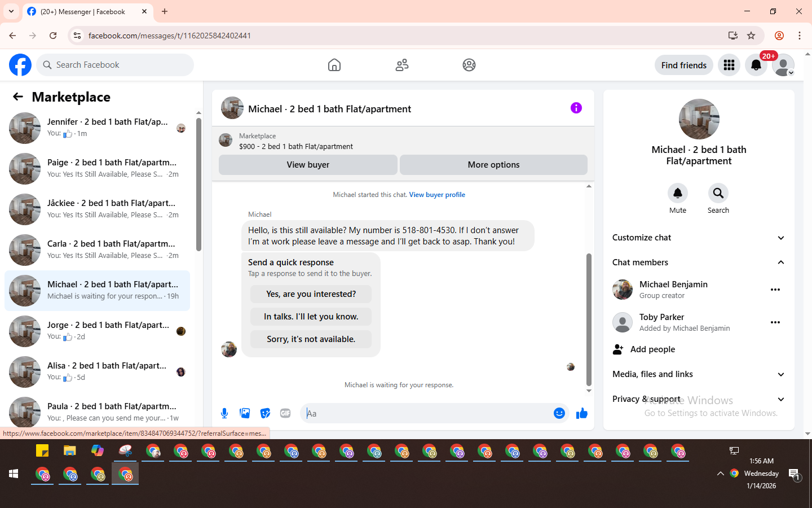Viewport: 812px width, 508px height.
Task: Open File Explorer from the taskbar
Action: [x=70, y=450]
